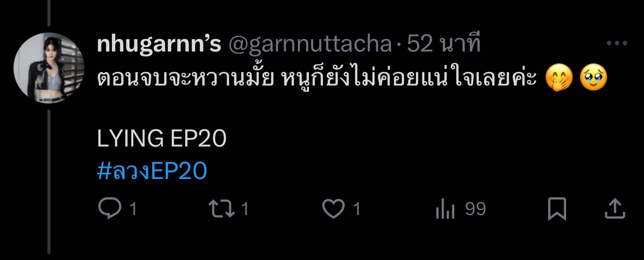The image size is (644, 260).
Task: Select the LYING EP20 text line
Action: pyautogui.click(x=162, y=139)
